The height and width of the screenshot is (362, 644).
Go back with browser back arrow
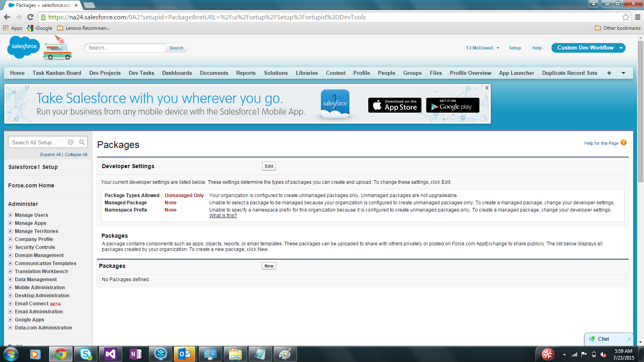point(7,17)
